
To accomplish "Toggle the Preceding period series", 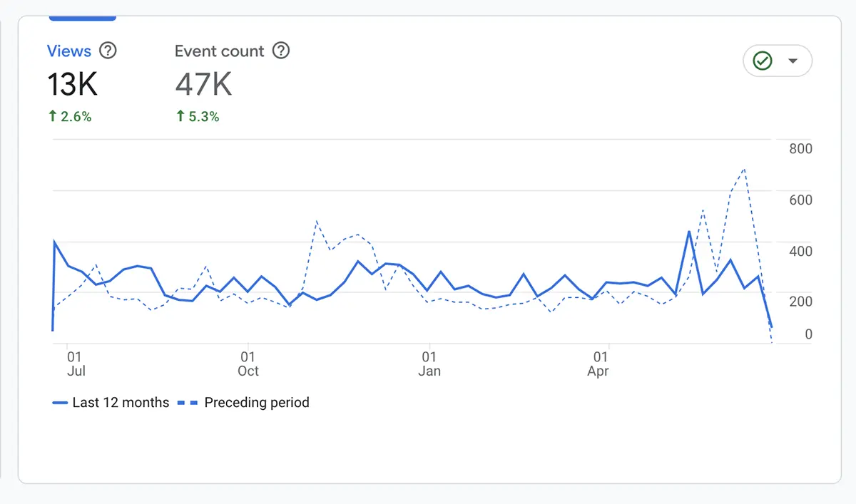I will point(257,402).
